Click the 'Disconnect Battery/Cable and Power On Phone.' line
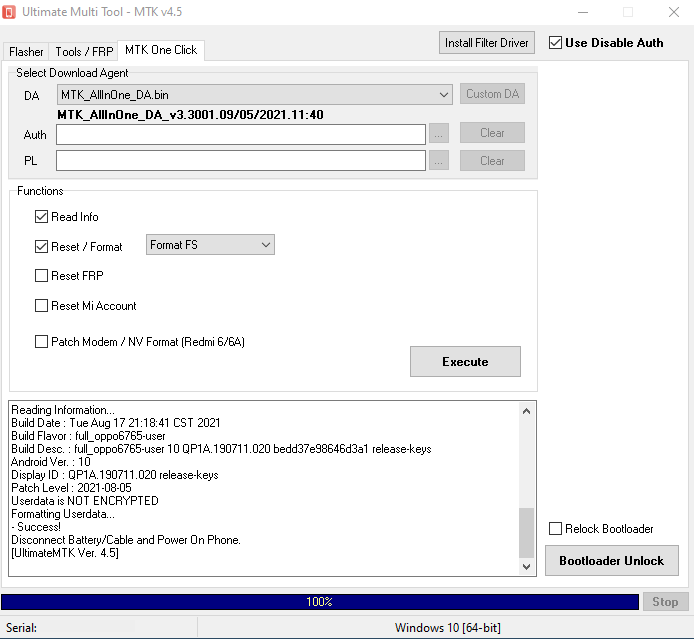 pyautogui.click(x=126, y=540)
